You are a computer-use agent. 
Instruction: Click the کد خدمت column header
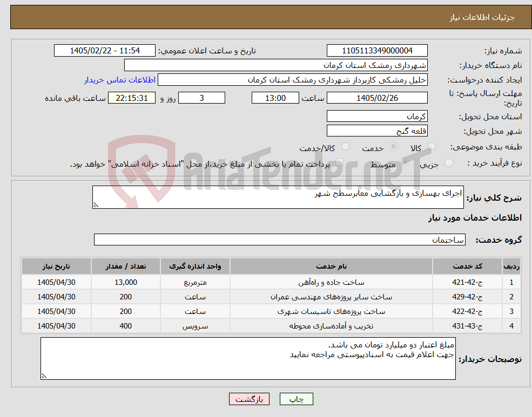(467, 266)
